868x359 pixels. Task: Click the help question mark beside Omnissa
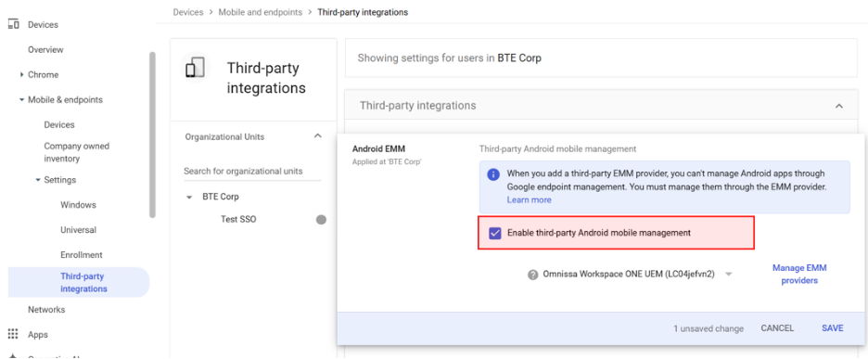[533, 275]
